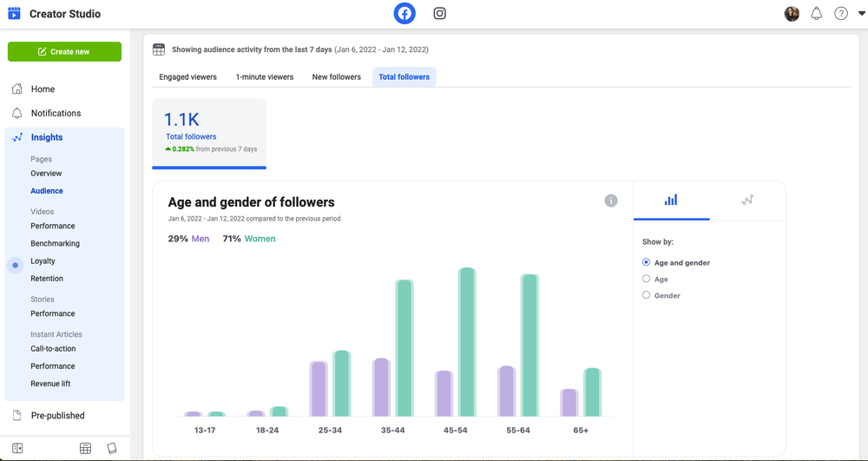This screenshot has height=461, width=868.
Task: Switch to the Instagram platform icon
Action: point(439,14)
